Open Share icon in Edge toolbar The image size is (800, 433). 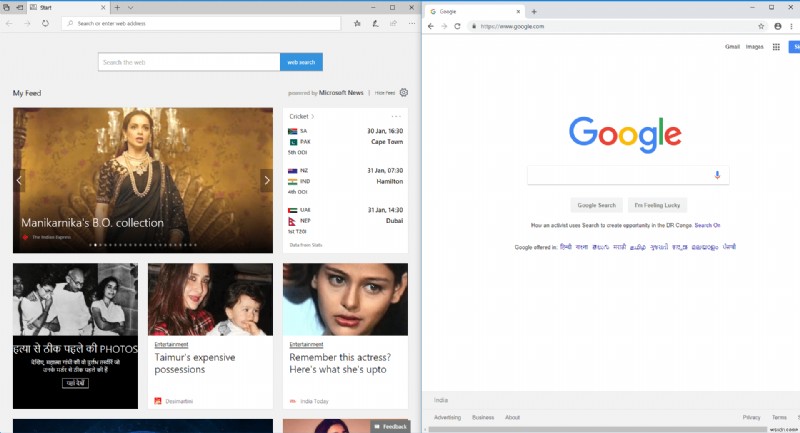click(x=393, y=23)
